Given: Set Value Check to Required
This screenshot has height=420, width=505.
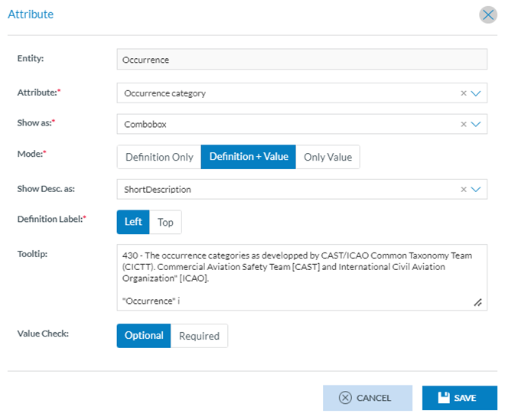Looking at the screenshot, I should [x=199, y=335].
